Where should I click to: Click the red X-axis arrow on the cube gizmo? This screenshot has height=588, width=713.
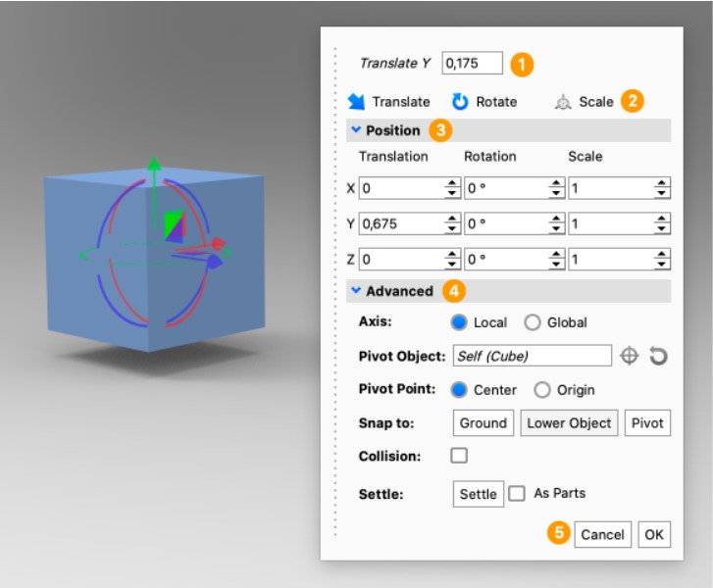218,243
